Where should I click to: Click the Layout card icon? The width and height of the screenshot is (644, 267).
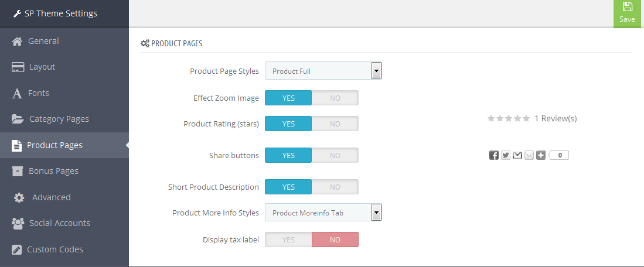18,67
